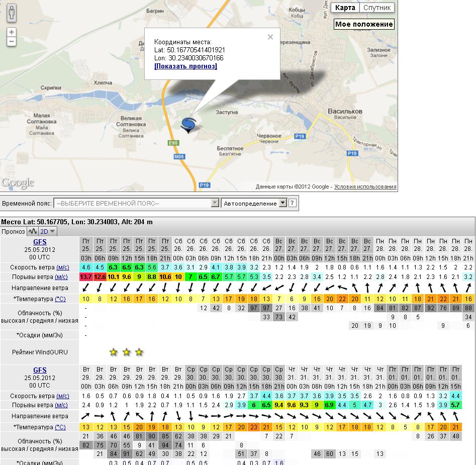This screenshot has height=465, width=476.
Task: Click the graph view icon next to Прогноз
Action: (33, 232)
